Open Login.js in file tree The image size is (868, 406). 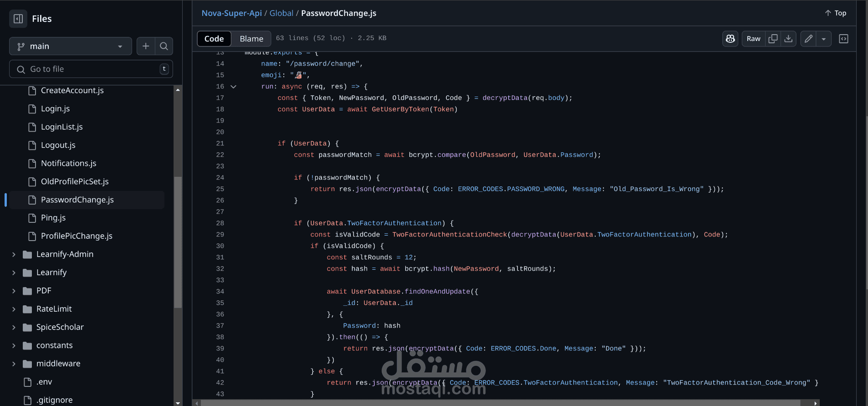55,108
